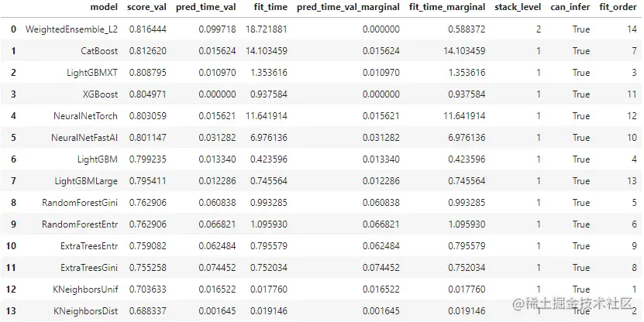Image resolution: width=644 pixels, height=322 pixels.
Task: Click pred_time_val value 0.099718
Action: [x=217, y=29]
